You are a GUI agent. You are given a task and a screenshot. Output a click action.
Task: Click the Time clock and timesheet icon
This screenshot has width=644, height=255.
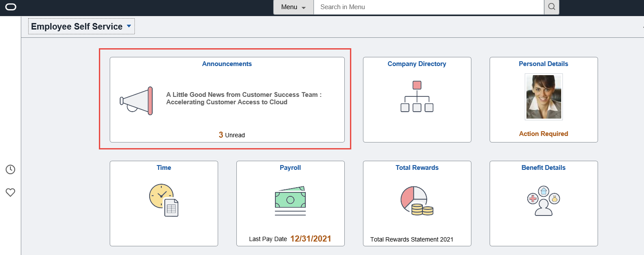[x=164, y=200]
